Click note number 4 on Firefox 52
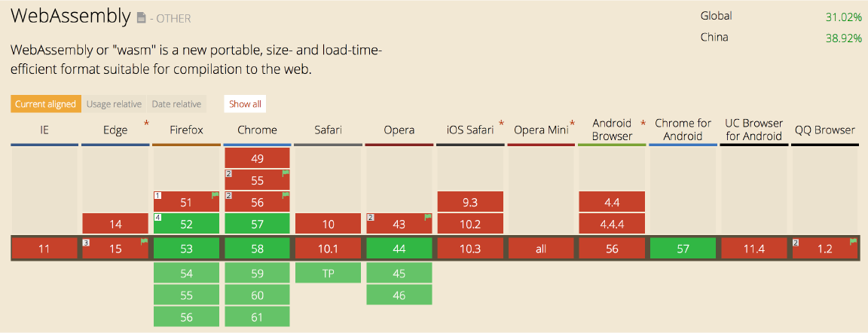 157,218
